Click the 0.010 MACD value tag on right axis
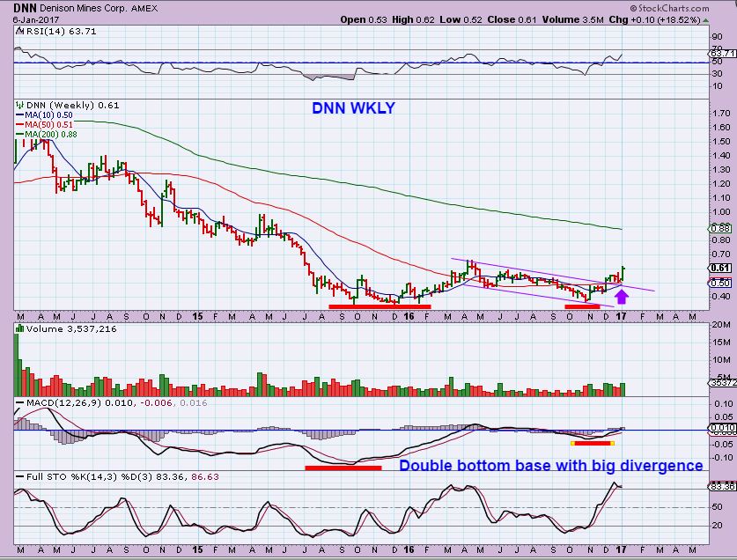737x560 pixels. coord(722,427)
